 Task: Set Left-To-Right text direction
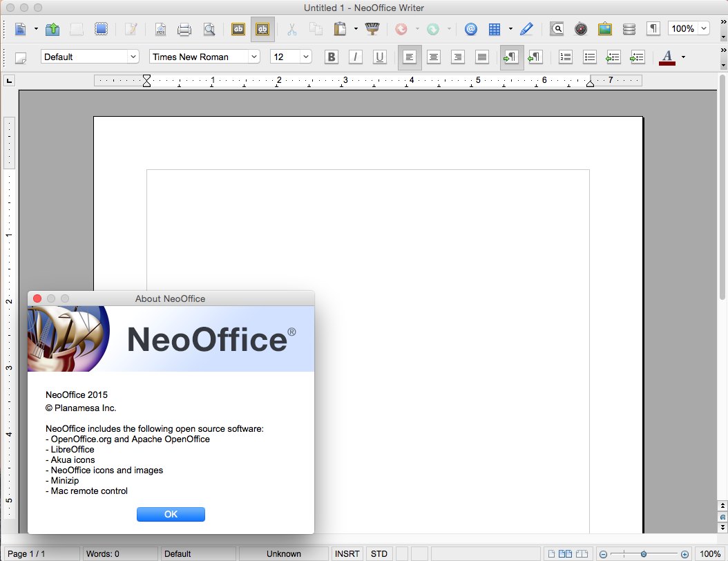point(512,57)
